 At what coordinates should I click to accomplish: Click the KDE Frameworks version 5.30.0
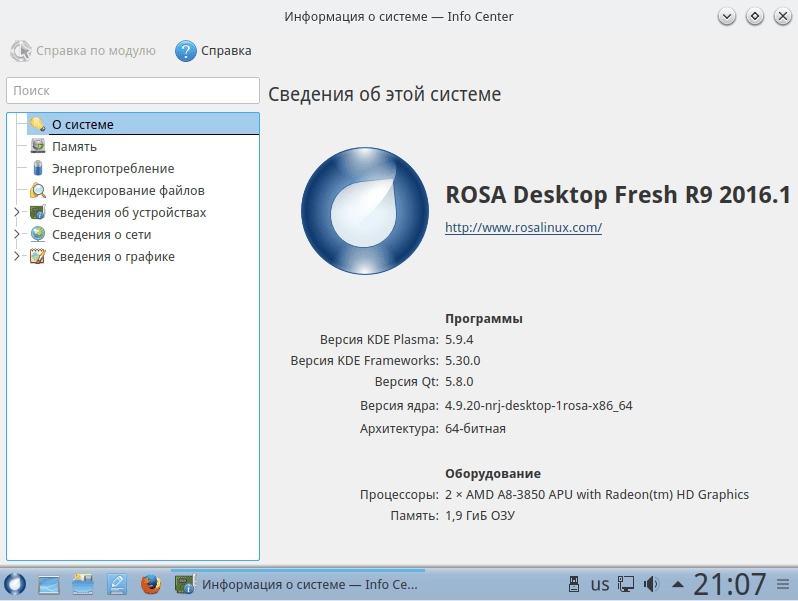pos(463,361)
